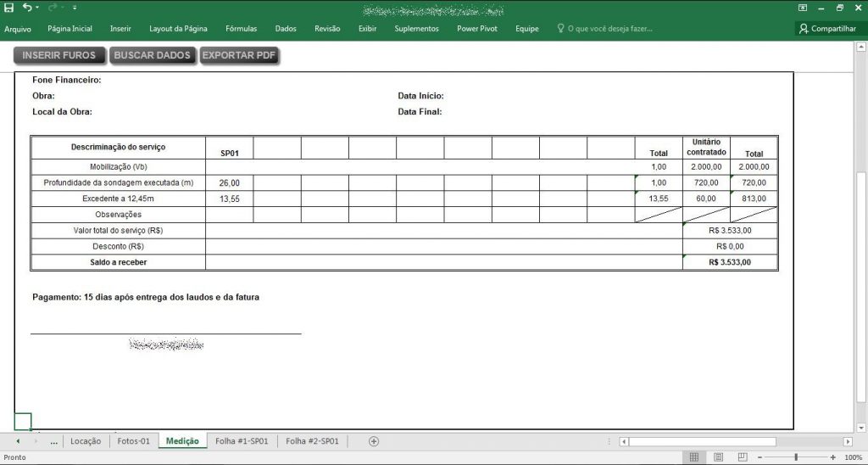This screenshot has height=465, width=868.
Task: Select cell with value 26,00
Action: pos(230,183)
